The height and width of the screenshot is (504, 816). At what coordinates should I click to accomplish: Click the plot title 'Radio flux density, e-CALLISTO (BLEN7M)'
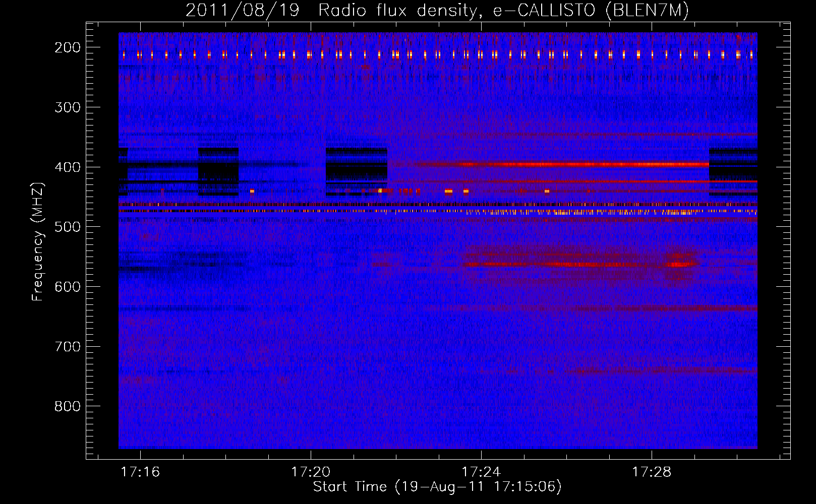pos(503,11)
